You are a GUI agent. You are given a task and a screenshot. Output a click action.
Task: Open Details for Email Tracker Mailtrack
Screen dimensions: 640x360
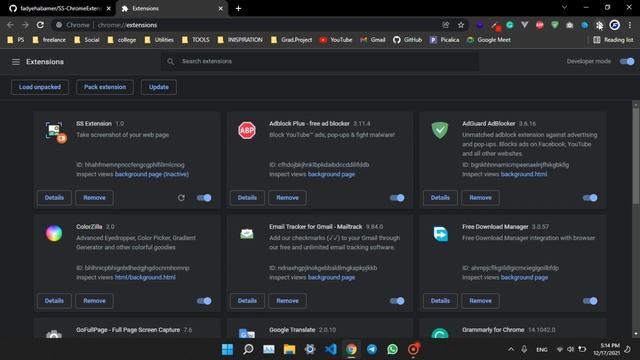click(247, 301)
